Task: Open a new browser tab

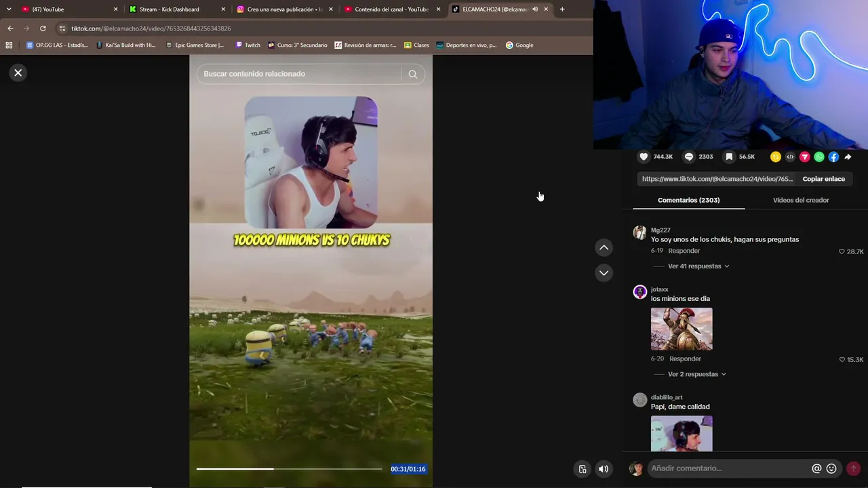Action: [562, 9]
